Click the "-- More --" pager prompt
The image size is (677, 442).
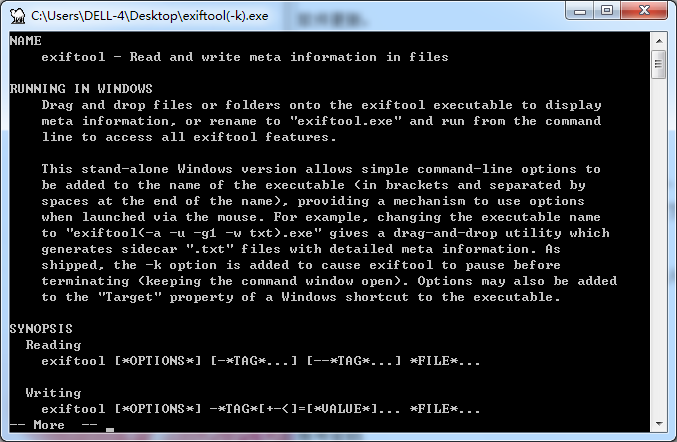54,425
